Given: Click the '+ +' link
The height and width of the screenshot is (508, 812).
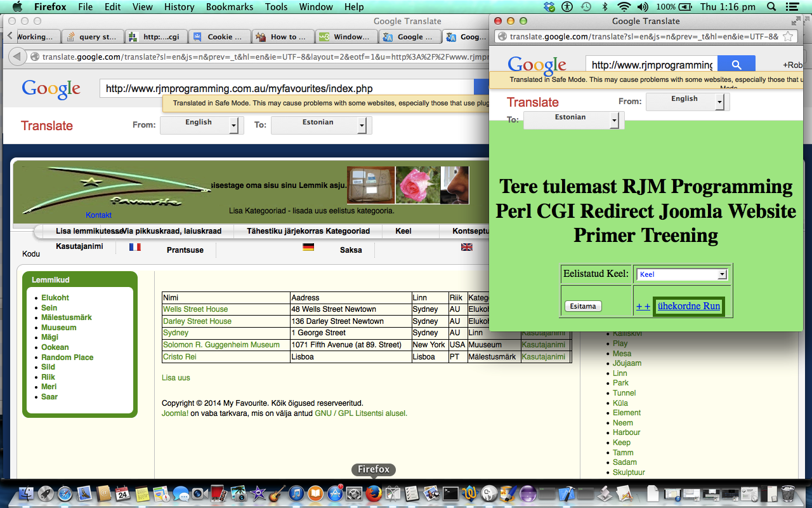Looking at the screenshot, I should tap(643, 307).
